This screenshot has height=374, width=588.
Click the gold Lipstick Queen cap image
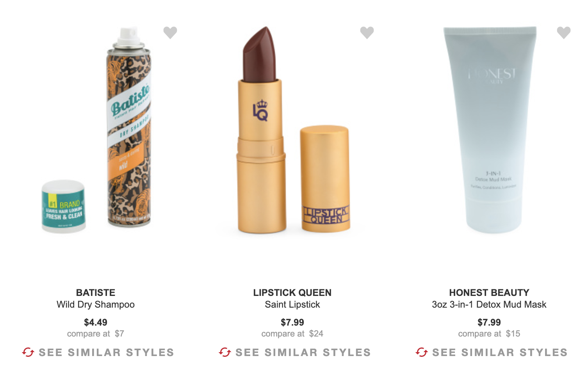325,179
